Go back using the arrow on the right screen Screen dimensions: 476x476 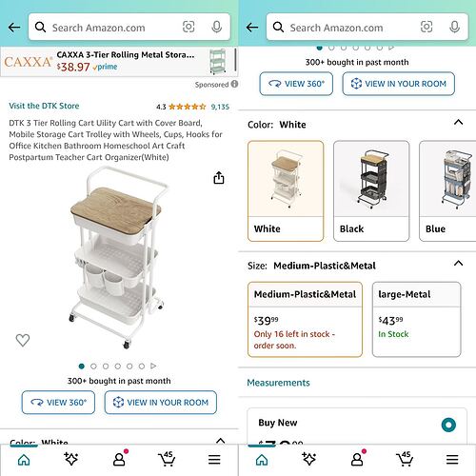(252, 28)
